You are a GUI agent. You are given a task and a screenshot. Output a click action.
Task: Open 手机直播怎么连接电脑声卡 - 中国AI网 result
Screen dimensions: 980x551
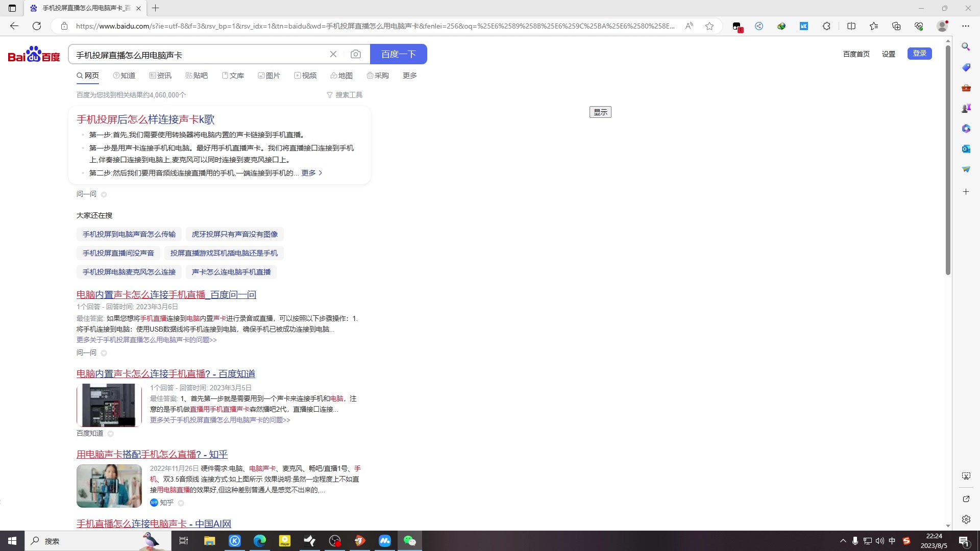(154, 523)
